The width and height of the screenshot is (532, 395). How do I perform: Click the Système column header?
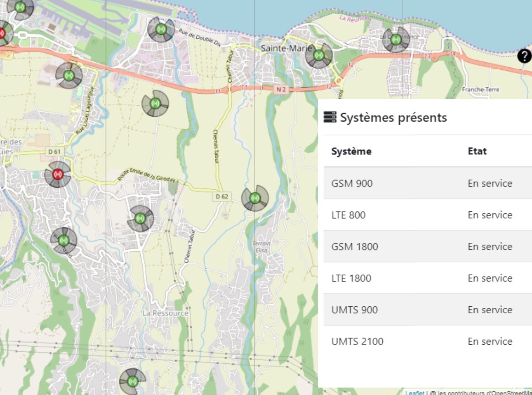(351, 151)
